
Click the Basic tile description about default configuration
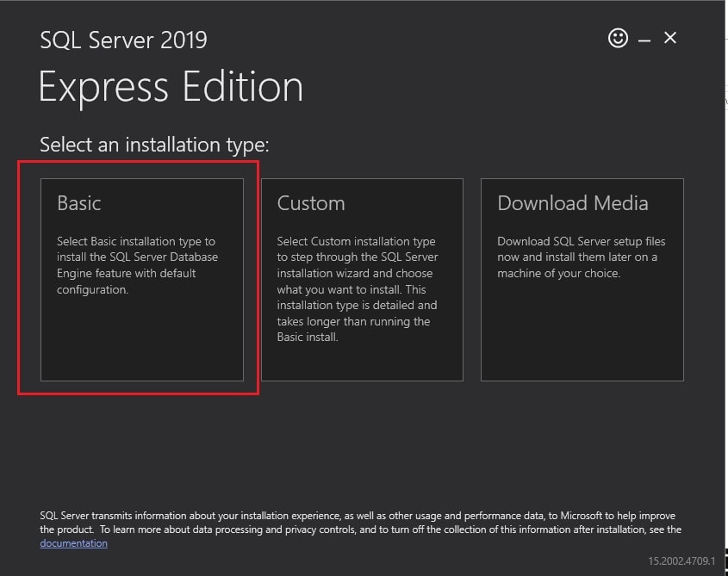[138, 265]
